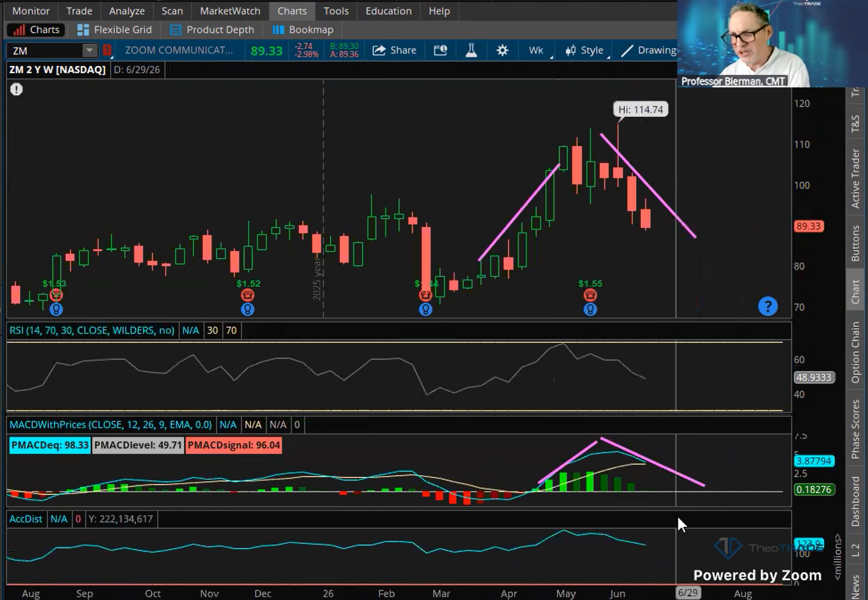Viewport: 868px width, 600px height.
Task: Click the PMACDlevel: 49.71 label
Action: (138, 445)
